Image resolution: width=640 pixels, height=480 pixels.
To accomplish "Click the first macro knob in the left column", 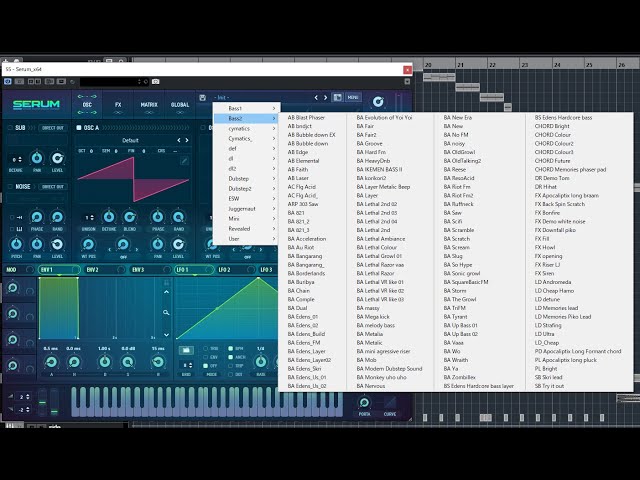I will coord(13,287).
